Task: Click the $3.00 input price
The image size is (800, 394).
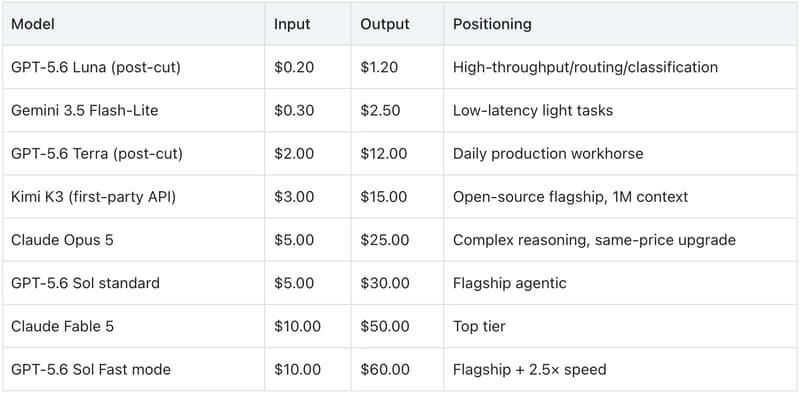Action: pyautogui.click(x=294, y=196)
